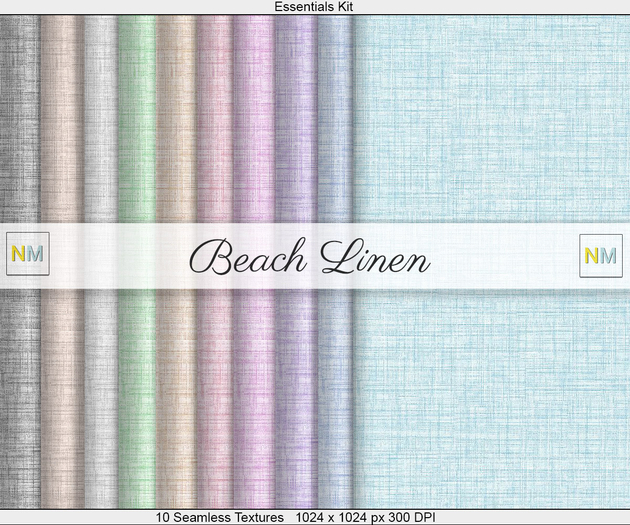
Task: Select the orchid purple linen texture strip
Action: click(x=254, y=121)
